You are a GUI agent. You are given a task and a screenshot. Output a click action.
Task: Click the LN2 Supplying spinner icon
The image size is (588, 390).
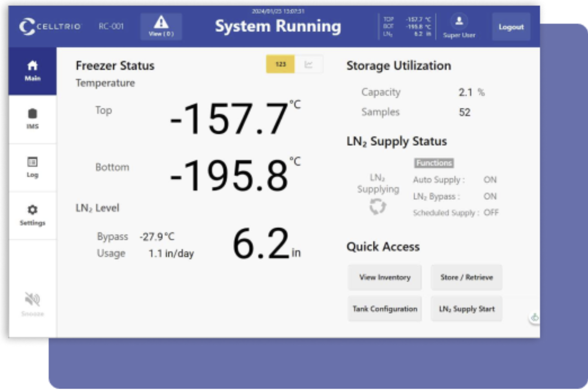378,207
